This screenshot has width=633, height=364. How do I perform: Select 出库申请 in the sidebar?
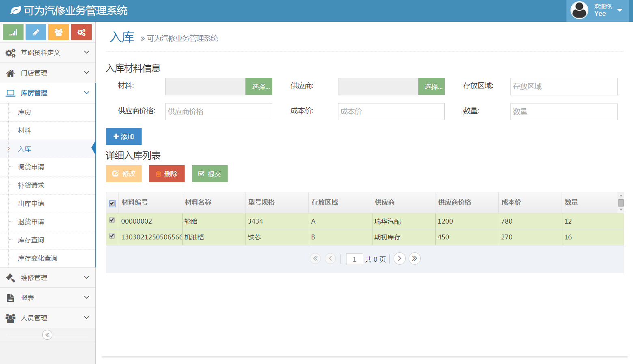click(31, 204)
